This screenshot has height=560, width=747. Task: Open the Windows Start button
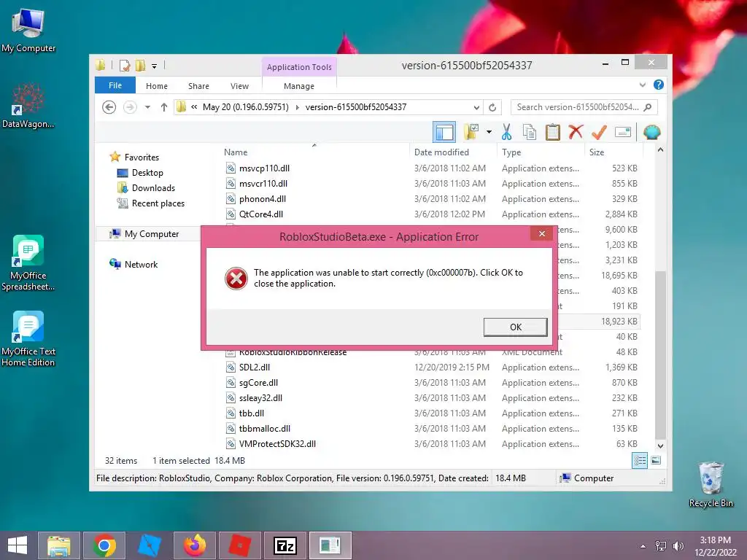click(18, 545)
